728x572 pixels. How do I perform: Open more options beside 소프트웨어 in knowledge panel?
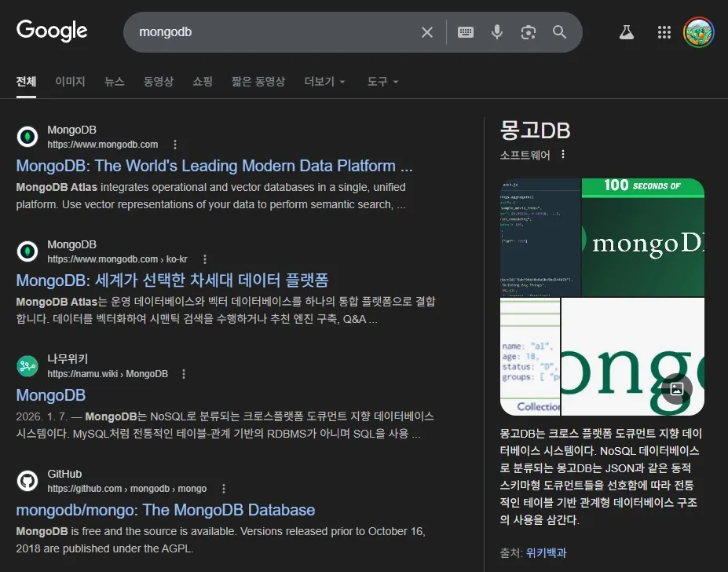[563, 154]
